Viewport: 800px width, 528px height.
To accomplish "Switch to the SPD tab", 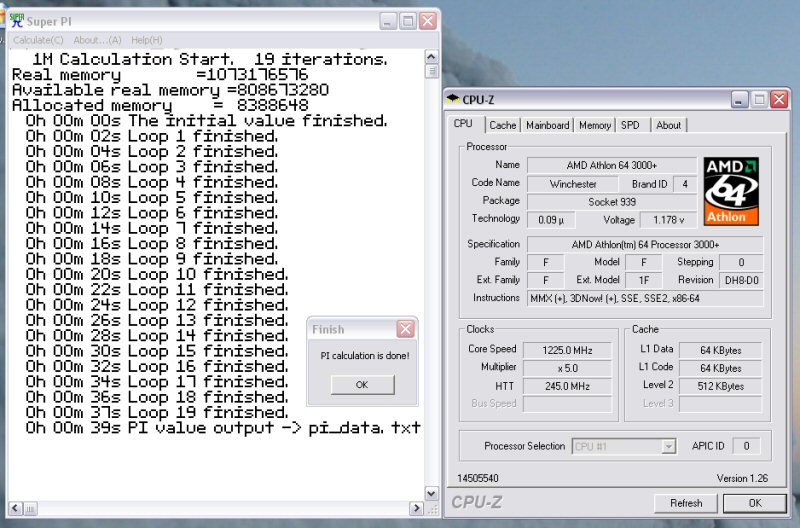I will [x=630, y=125].
